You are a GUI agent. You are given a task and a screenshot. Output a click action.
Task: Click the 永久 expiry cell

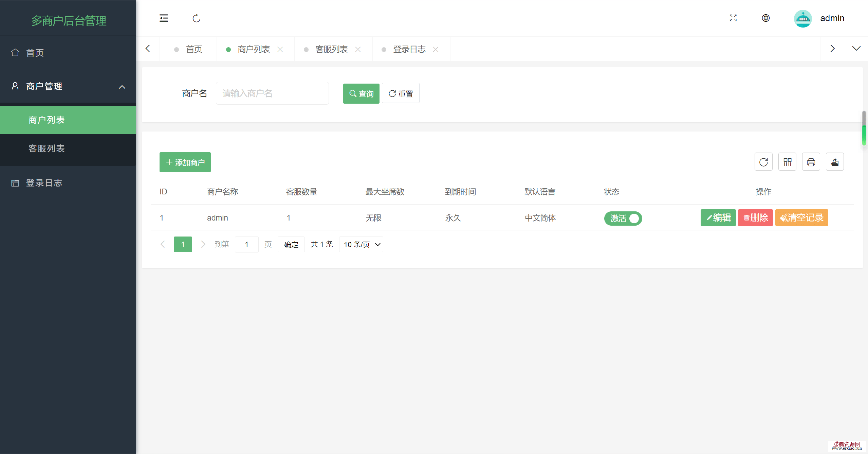453,218
